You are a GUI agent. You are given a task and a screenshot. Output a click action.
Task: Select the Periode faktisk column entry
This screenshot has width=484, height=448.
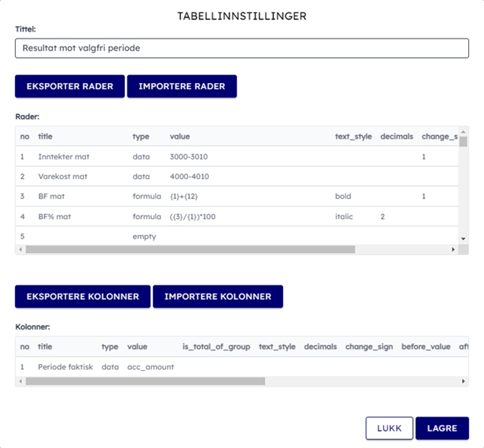[65, 367]
